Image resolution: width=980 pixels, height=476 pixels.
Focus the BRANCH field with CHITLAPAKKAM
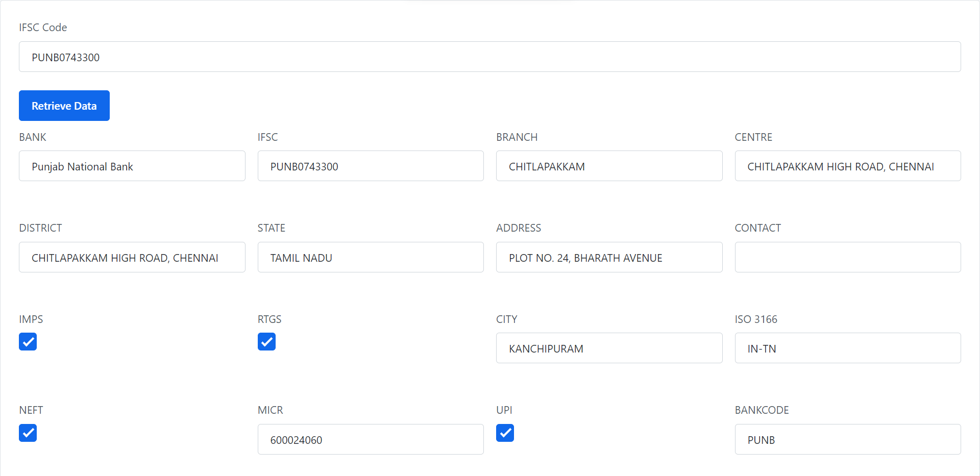point(609,166)
